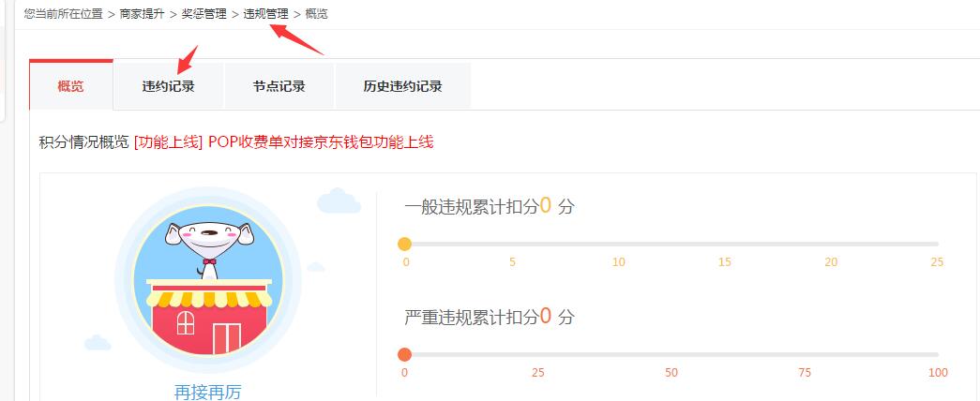Switch to the 节点记录 tab

[x=279, y=86]
